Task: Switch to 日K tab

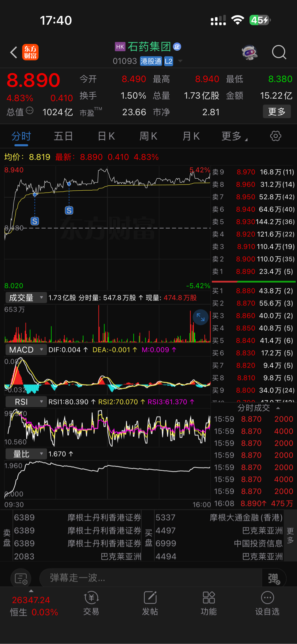Action: [106, 136]
